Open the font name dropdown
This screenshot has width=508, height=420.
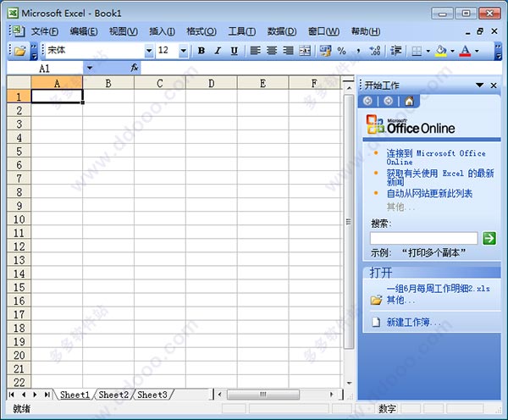(149, 51)
